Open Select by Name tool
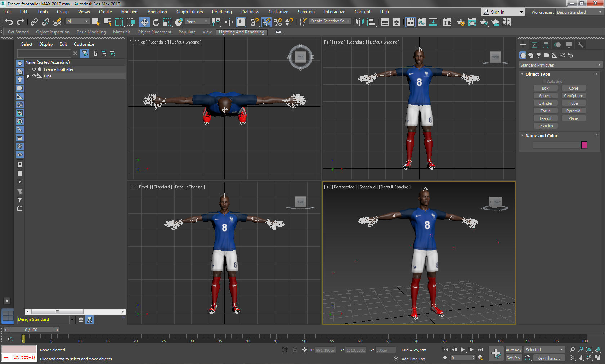Image resolution: width=605 pixels, height=364 pixels. pos(107,22)
